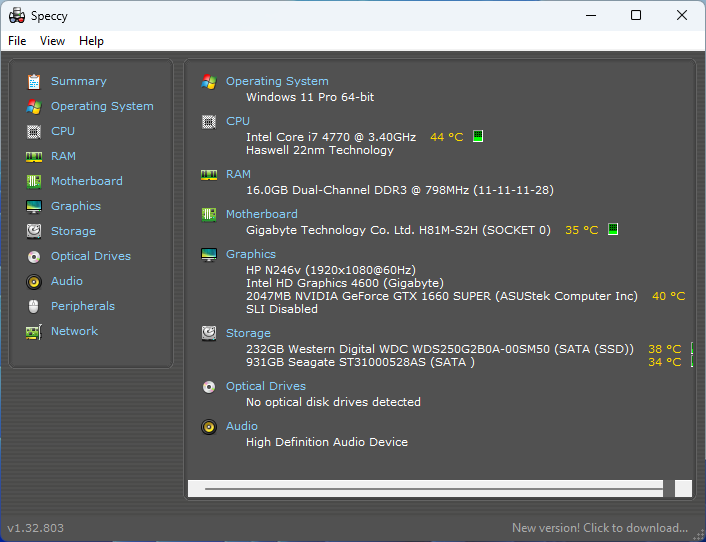
Task: Click the Seagate drive 34 °C value
Action: (x=665, y=362)
